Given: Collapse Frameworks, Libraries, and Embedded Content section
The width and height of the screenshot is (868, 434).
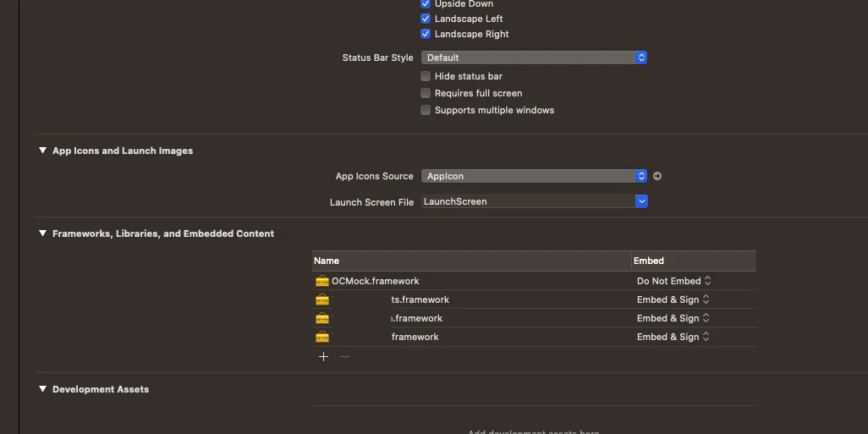Looking at the screenshot, I should [42, 233].
